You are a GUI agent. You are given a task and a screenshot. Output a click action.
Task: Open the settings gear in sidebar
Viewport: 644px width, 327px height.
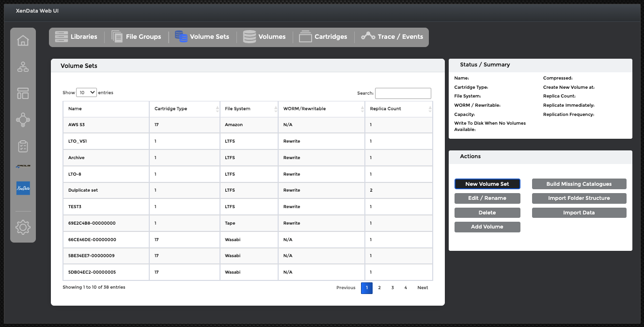(23, 227)
